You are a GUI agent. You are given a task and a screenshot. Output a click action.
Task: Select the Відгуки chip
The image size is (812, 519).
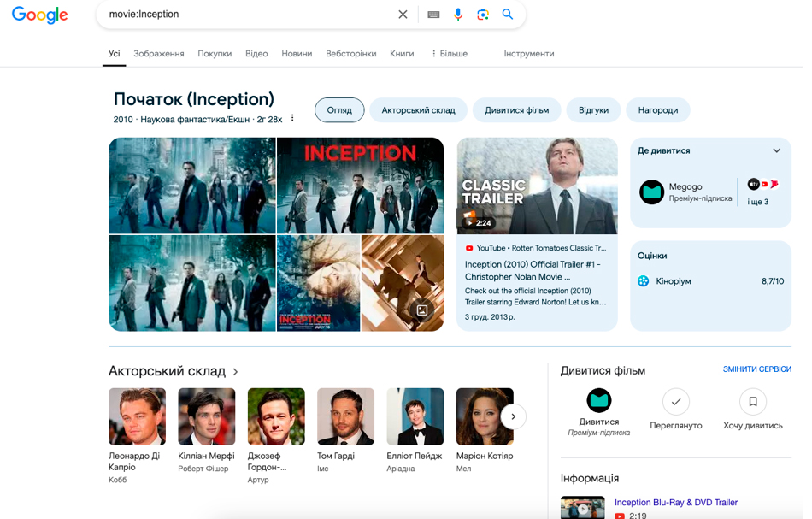pos(593,110)
